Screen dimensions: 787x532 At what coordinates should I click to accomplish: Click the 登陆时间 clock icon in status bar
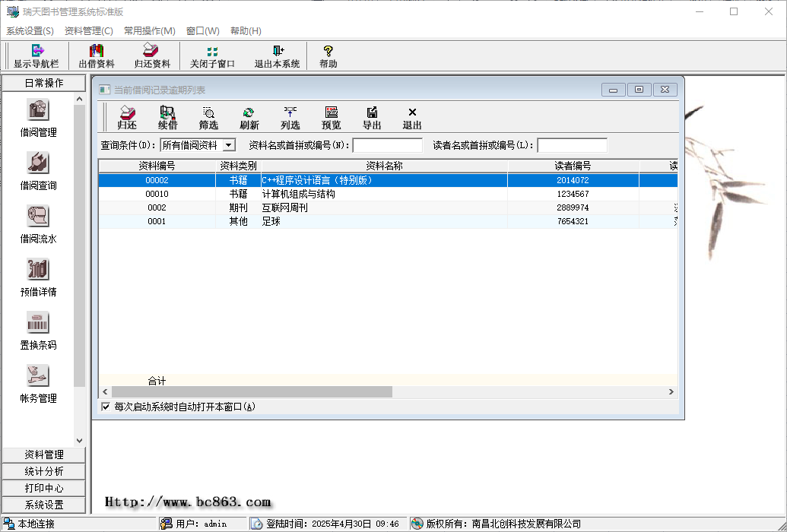coord(256,524)
